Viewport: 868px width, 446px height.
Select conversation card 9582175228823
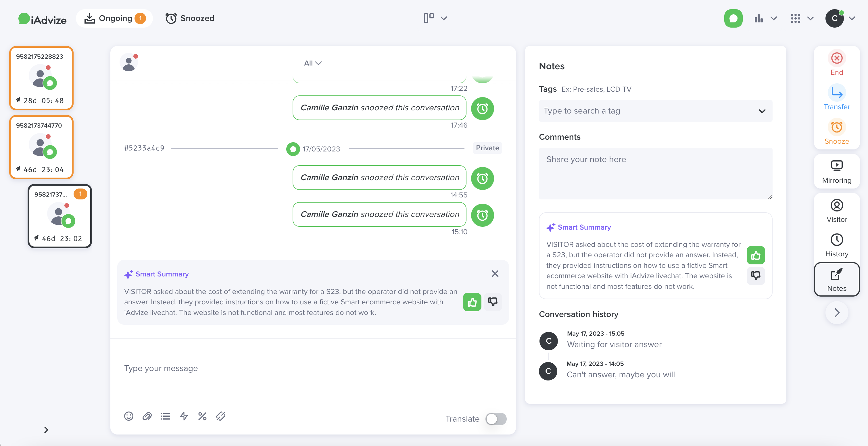tap(41, 78)
